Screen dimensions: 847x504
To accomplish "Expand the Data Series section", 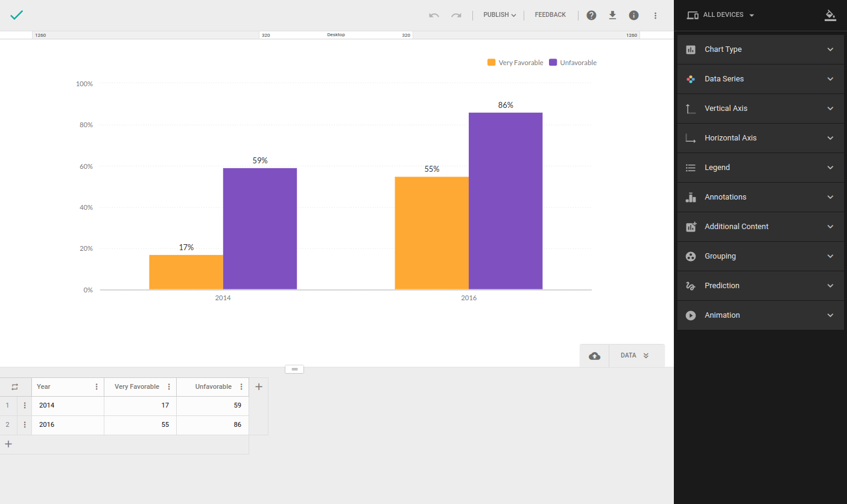I will (760, 79).
